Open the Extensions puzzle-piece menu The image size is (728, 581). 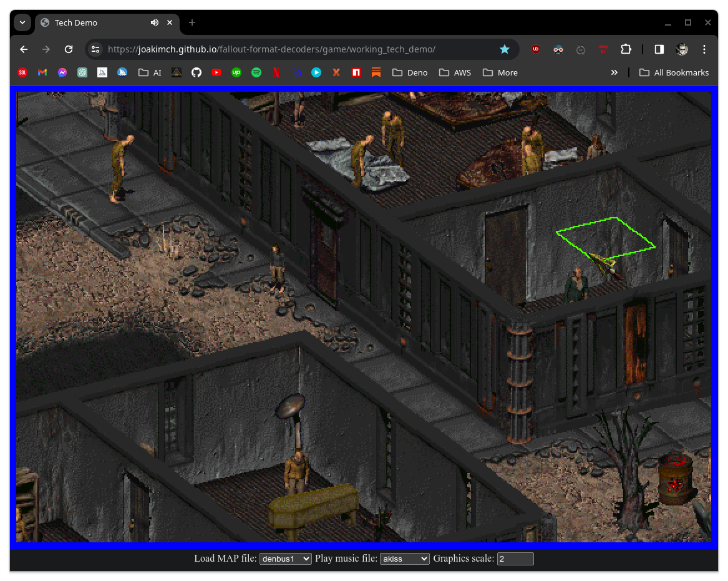(626, 49)
